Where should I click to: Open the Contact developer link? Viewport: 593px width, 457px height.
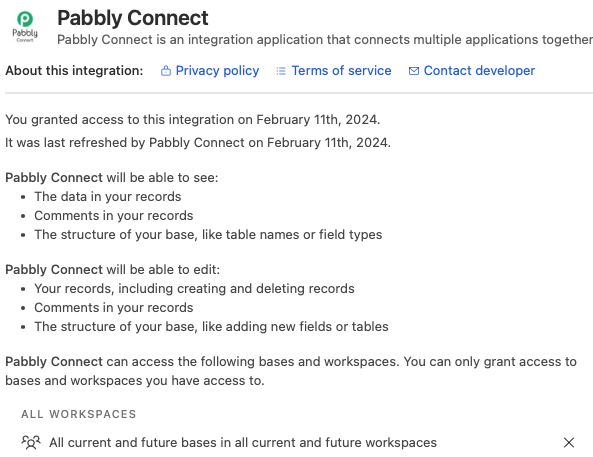pos(479,71)
